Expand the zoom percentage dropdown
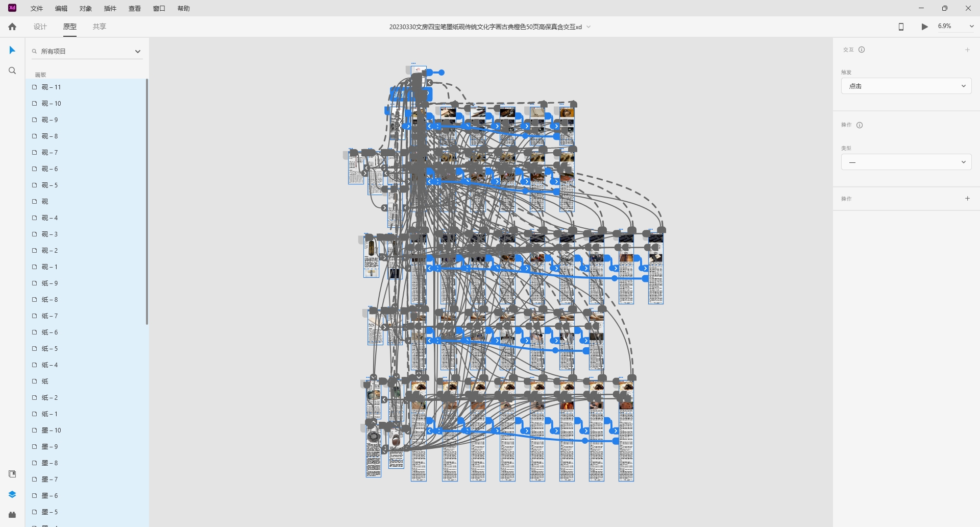The image size is (980, 527). click(971, 27)
